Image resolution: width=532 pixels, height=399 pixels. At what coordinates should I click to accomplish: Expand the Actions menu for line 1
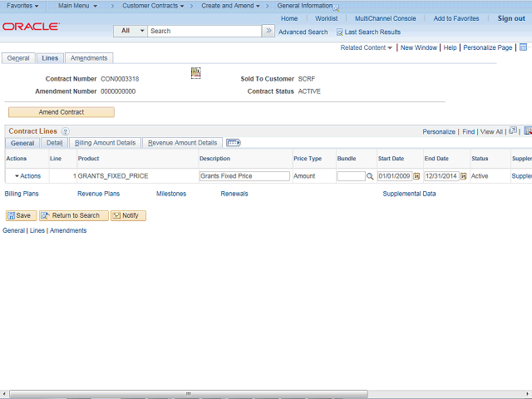click(27, 176)
